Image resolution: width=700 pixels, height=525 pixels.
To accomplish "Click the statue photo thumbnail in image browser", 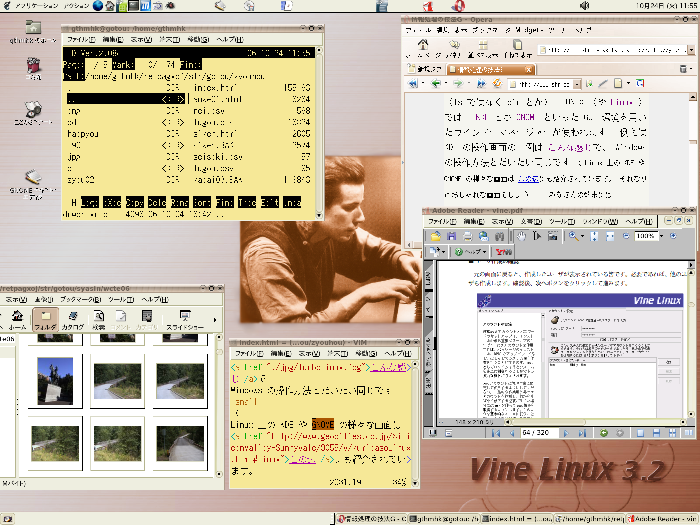I will click(x=55, y=381).
